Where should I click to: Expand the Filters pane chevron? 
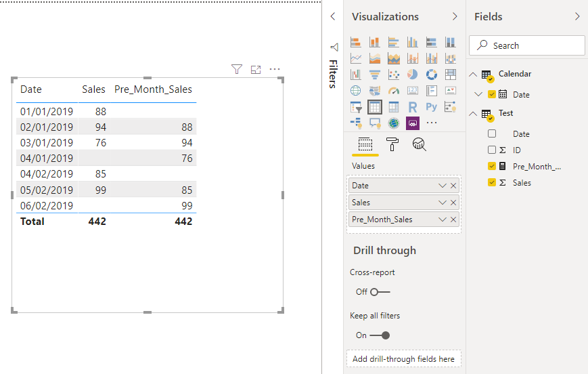(333, 16)
